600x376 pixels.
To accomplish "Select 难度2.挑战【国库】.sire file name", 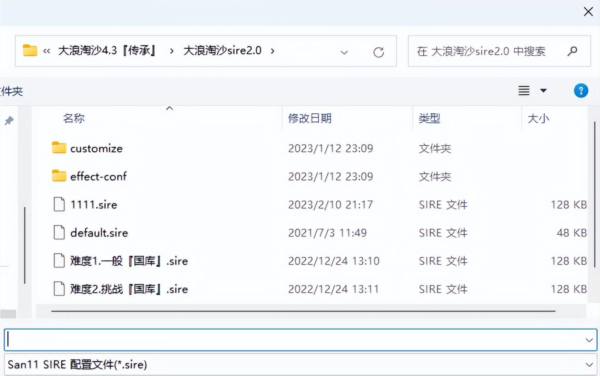I will pyautogui.click(x=129, y=289).
